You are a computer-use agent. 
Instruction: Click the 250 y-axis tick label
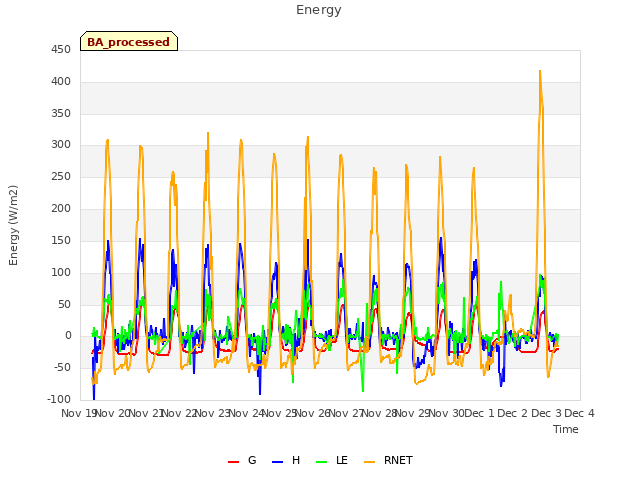point(61,177)
